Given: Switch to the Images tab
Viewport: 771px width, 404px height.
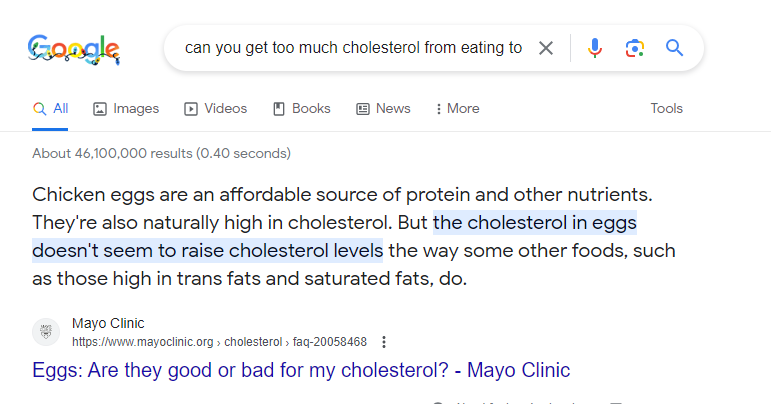Looking at the screenshot, I should [126, 108].
